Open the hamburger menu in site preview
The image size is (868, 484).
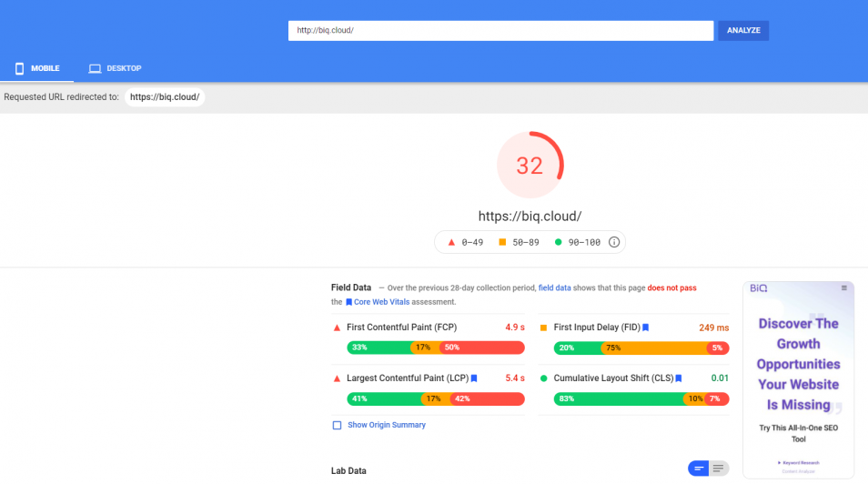[x=844, y=288]
